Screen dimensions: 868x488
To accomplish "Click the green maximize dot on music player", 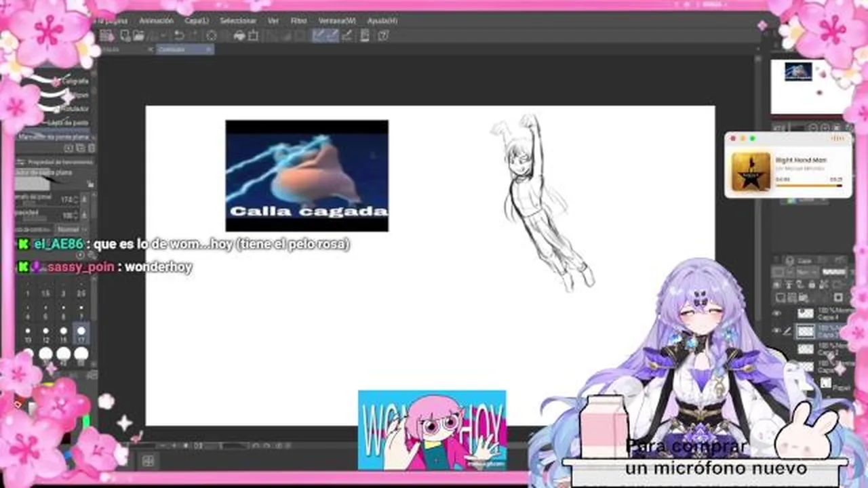I will click(x=752, y=139).
